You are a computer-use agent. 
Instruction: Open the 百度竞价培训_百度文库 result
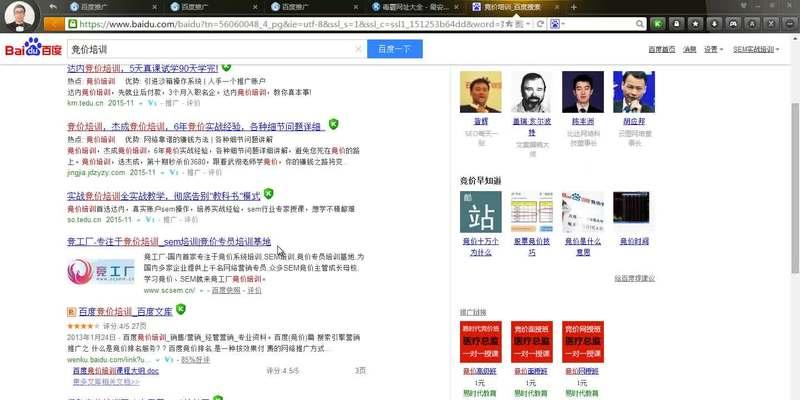(x=126, y=312)
